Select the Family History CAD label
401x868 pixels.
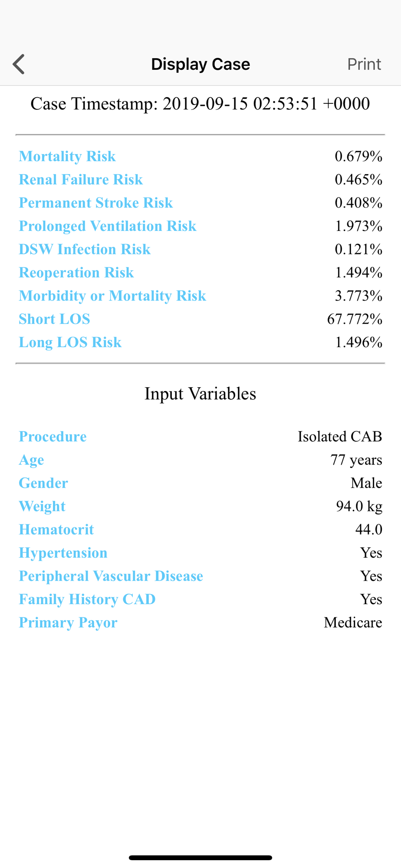pyautogui.click(x=87, y=599)
